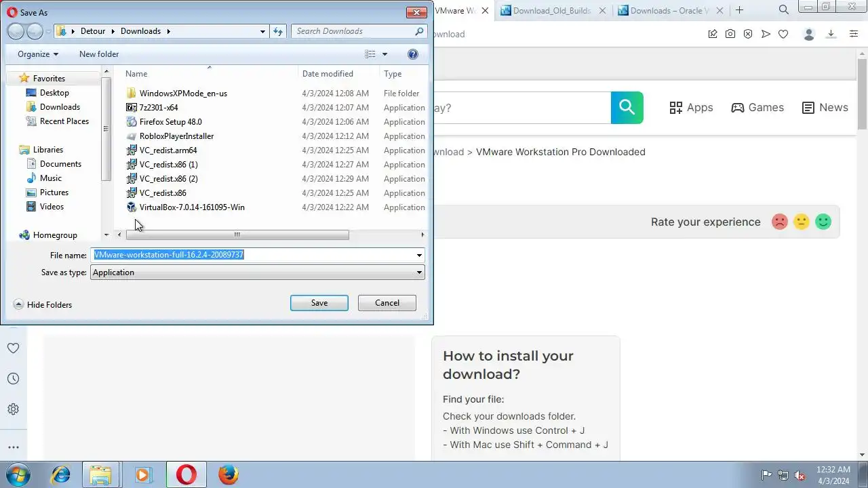Open the File name dropdown arrow
This screenshot has width=868, height=488.
[419, 256]
